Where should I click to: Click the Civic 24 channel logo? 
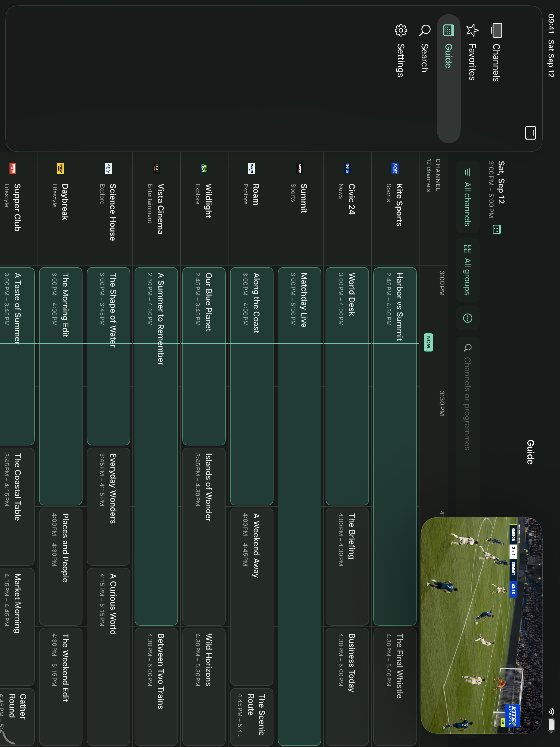[347, 168]
